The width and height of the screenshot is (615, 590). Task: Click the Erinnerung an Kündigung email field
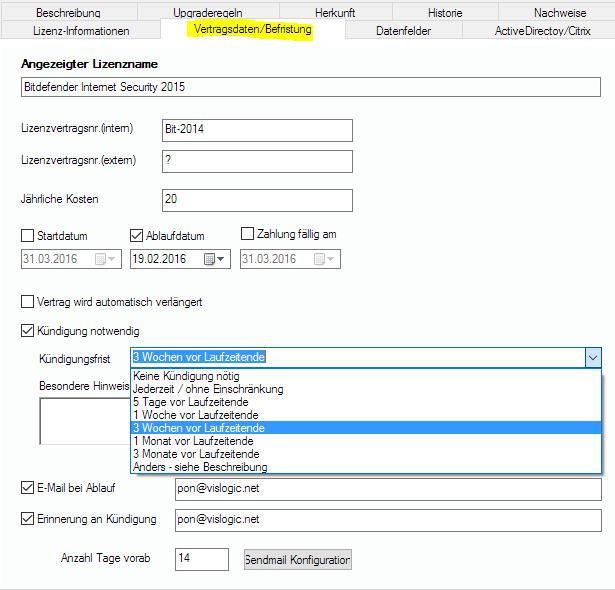(388, 520)
